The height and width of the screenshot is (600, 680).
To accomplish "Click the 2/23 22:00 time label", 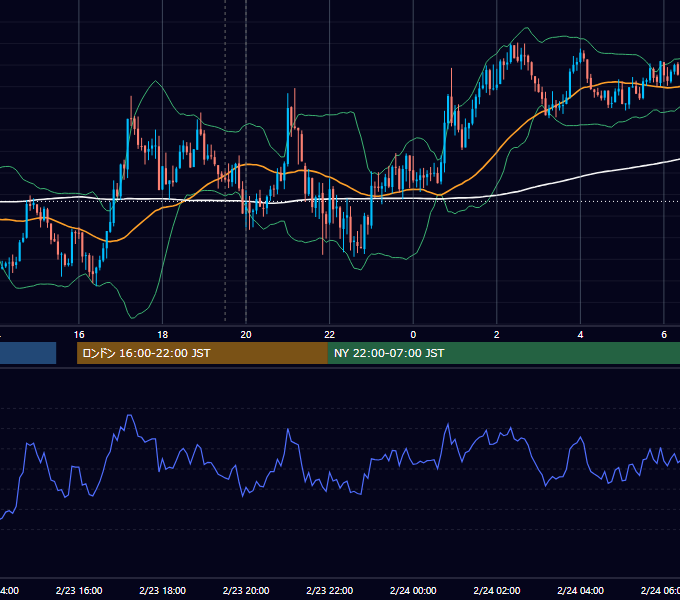I will point(330,590).
